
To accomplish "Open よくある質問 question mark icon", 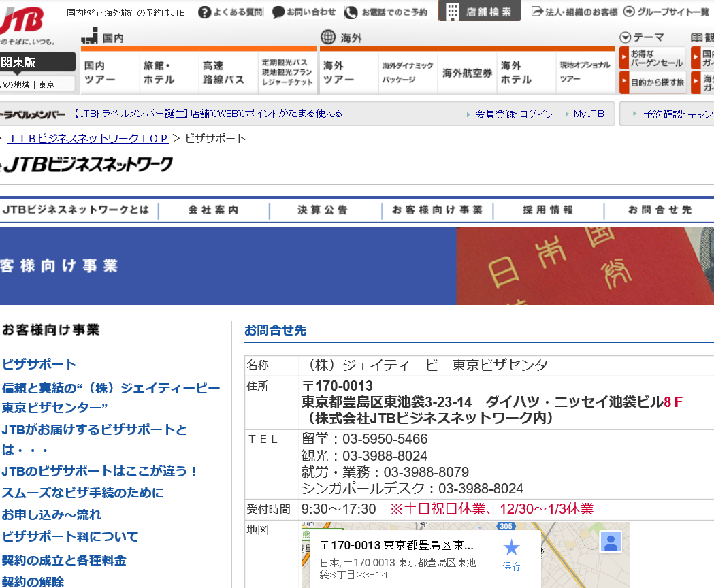I will pyautogui.click(x=204, y=12).
